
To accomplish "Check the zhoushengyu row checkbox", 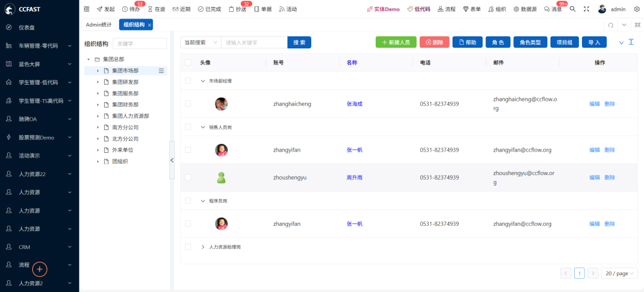I will 188,177.
